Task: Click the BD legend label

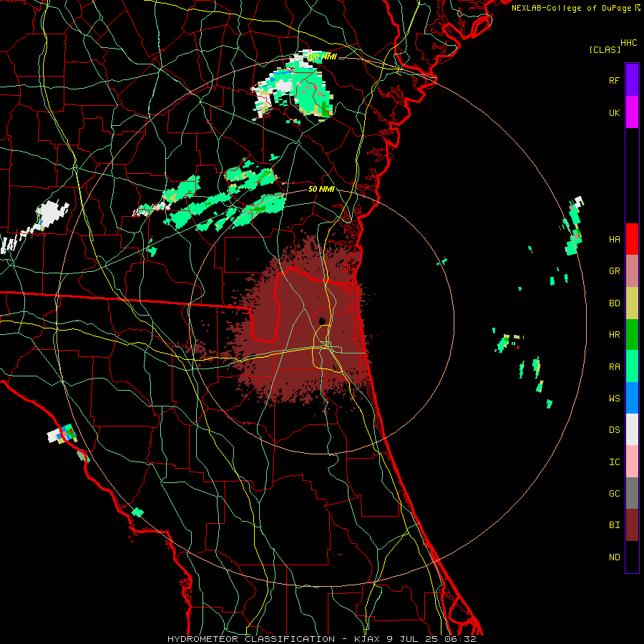Action: pos(614,303)
